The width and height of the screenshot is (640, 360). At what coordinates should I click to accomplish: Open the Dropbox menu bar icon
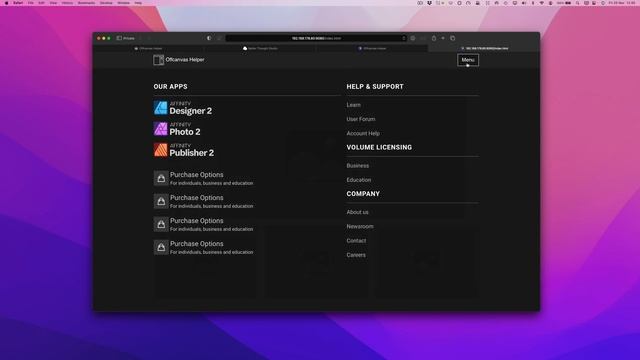429,3
